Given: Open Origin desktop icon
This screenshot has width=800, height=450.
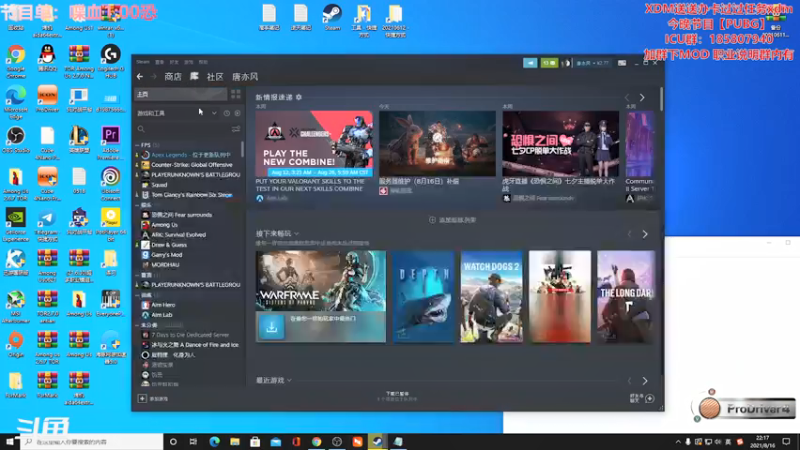Looking at the screenshot, I should point(16,344).
